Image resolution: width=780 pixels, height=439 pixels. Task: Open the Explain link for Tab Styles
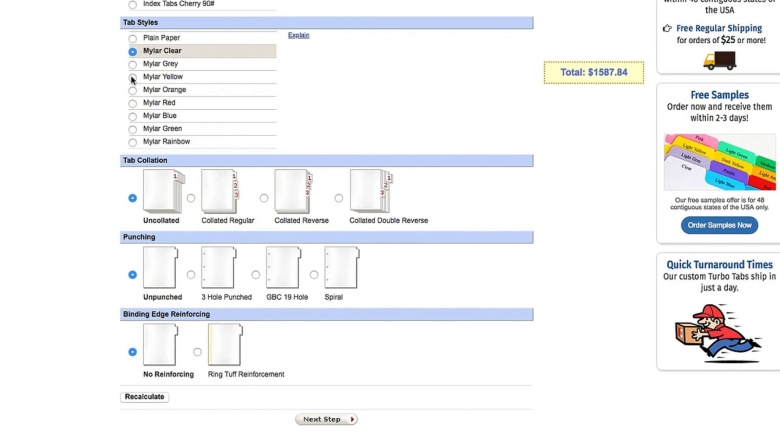pyautogui.click(x=298, y=35)
